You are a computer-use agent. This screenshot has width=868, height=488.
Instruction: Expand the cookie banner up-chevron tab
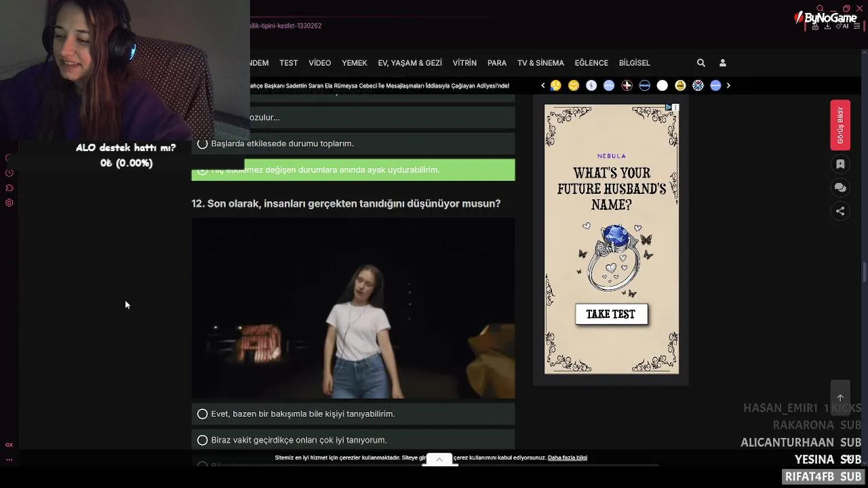pos(439,460)
